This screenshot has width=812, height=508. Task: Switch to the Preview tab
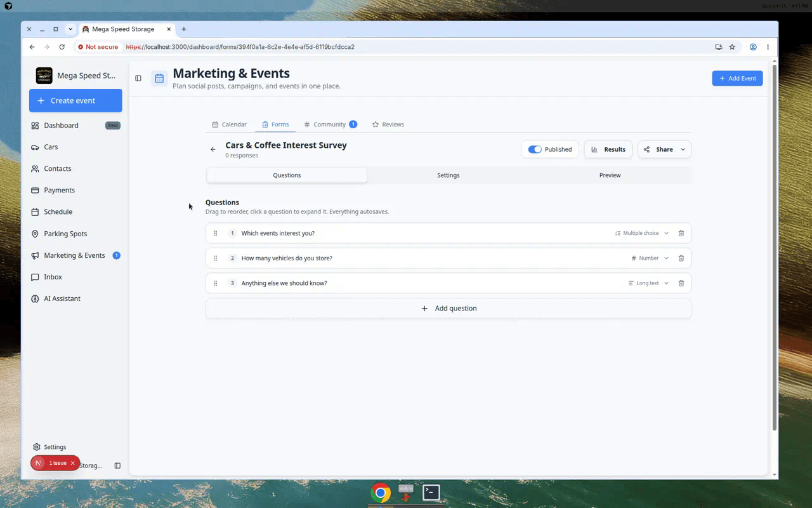coord(610,175)
